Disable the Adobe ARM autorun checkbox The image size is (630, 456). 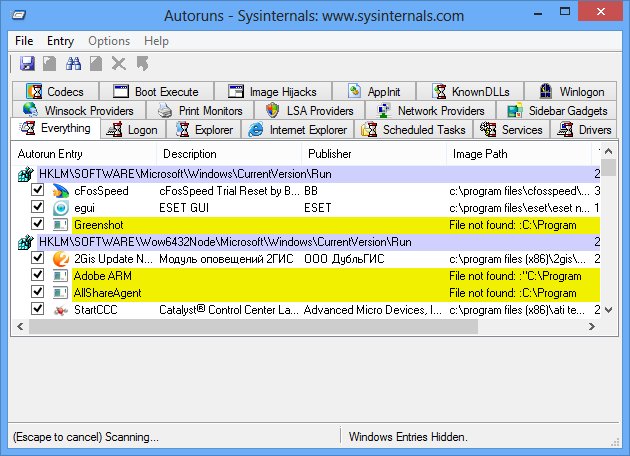tap(38, 274)
